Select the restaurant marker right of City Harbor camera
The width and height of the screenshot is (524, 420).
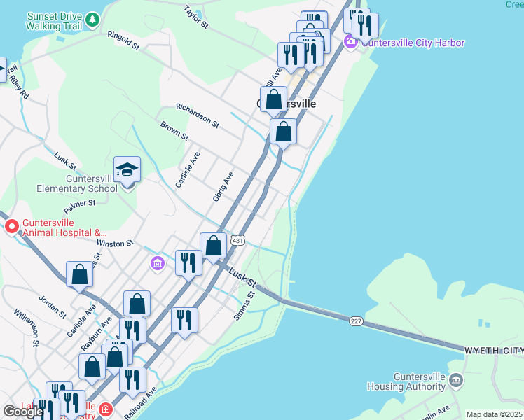coord(365,27)
